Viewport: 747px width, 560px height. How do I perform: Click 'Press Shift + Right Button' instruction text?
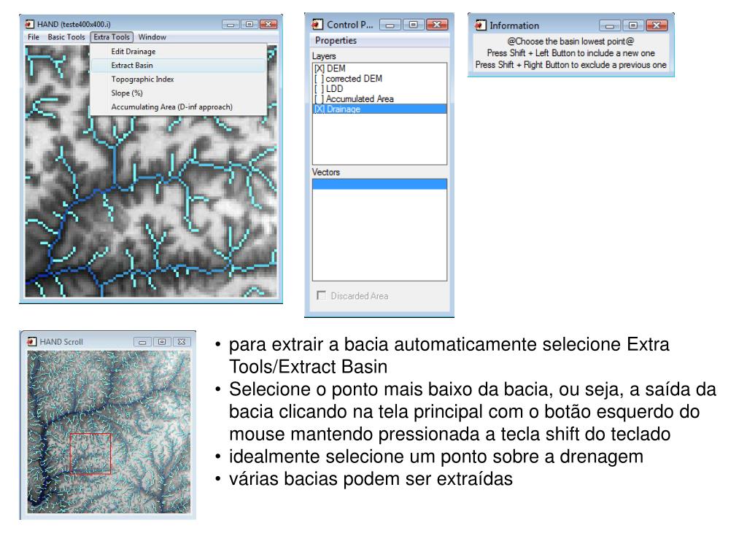(x=570, y=65)
